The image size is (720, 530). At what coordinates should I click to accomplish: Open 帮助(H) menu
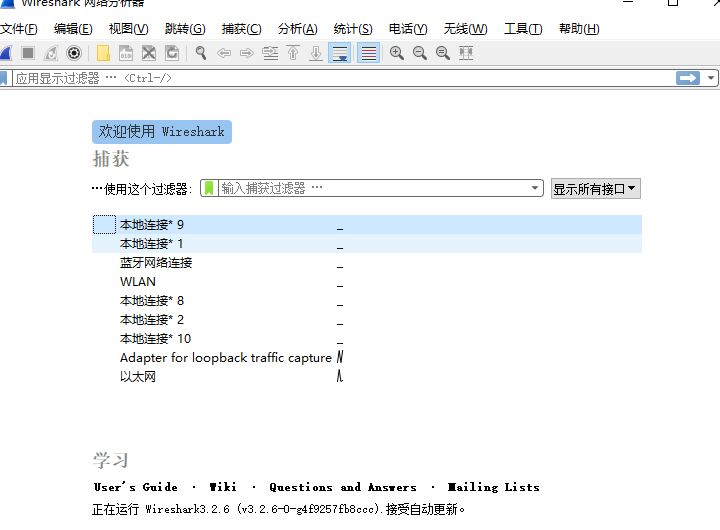click(x=579, y=29)
